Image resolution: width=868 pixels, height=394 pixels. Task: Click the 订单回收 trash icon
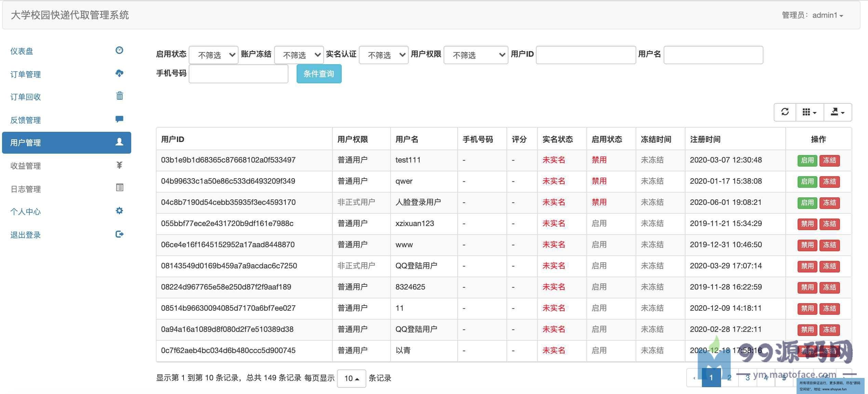(119, 96)
